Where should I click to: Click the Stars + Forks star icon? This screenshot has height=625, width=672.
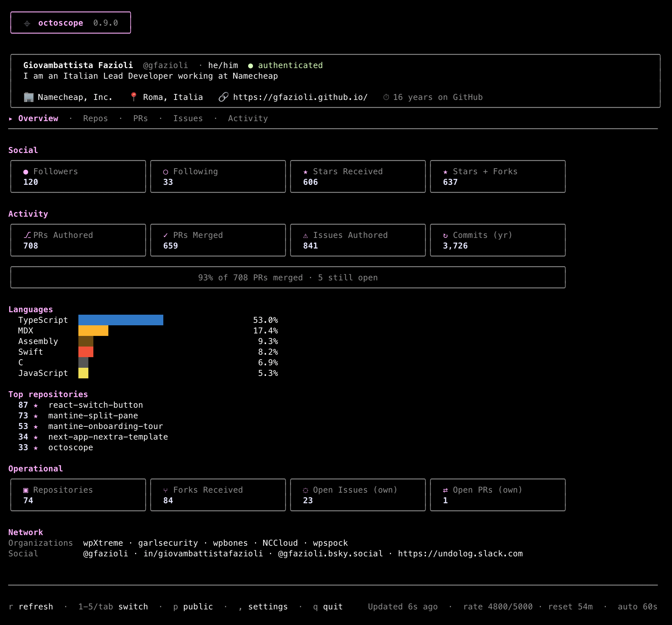pyautogui.click(x=446, y=172)
